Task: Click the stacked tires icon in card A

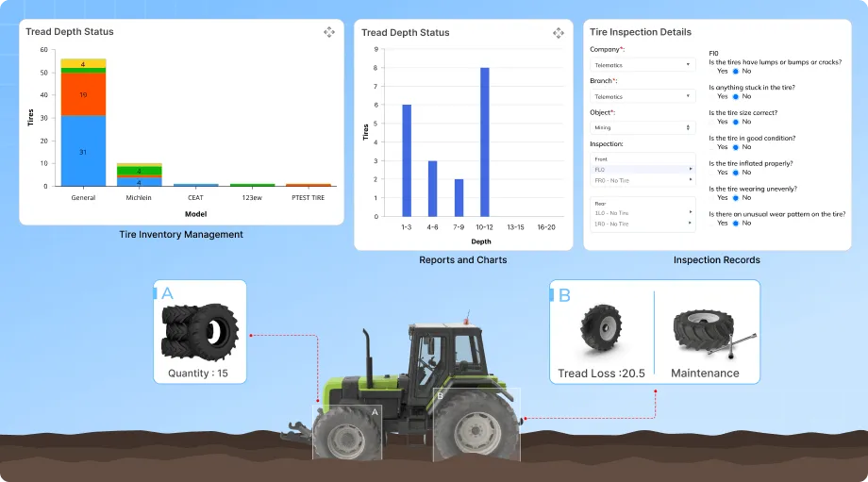Action: pos(200,330)
